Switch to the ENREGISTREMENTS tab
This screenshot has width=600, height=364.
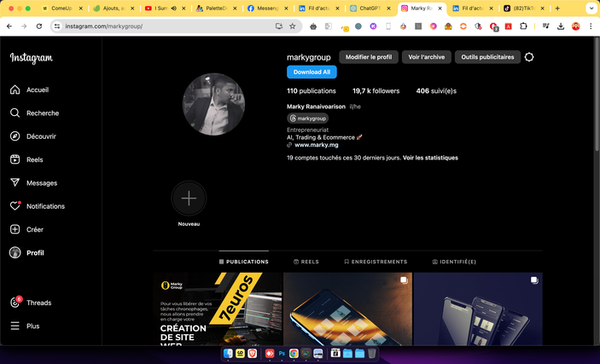coord(376,262)
